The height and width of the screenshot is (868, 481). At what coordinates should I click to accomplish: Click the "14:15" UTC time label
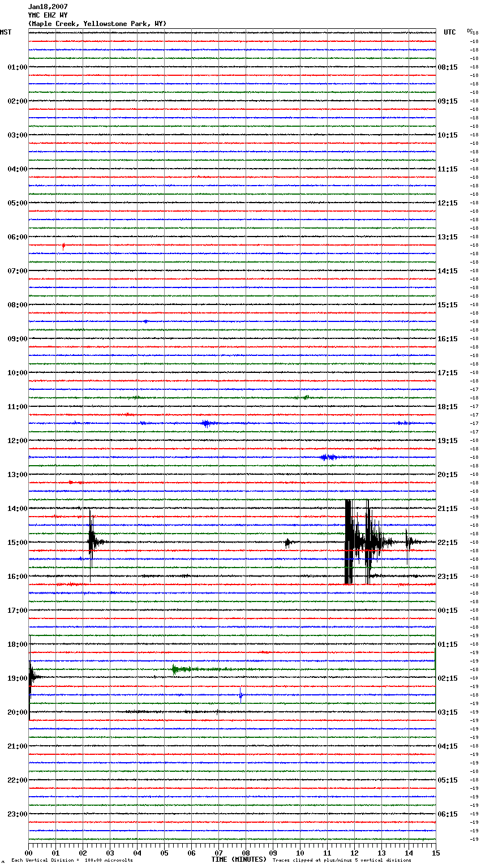click(x=448, y=271)
